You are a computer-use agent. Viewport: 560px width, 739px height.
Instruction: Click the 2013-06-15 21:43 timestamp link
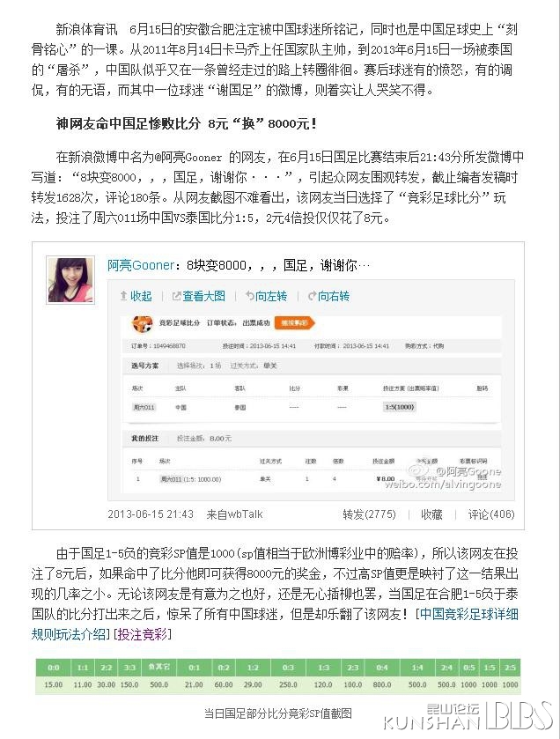pos(151,514)
